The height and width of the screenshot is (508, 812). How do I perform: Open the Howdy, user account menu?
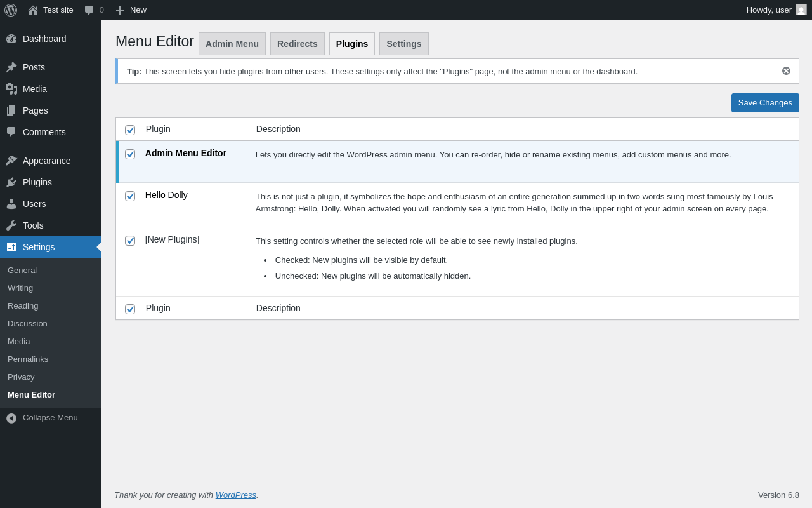pyautogui.click(x=775, y=10)
